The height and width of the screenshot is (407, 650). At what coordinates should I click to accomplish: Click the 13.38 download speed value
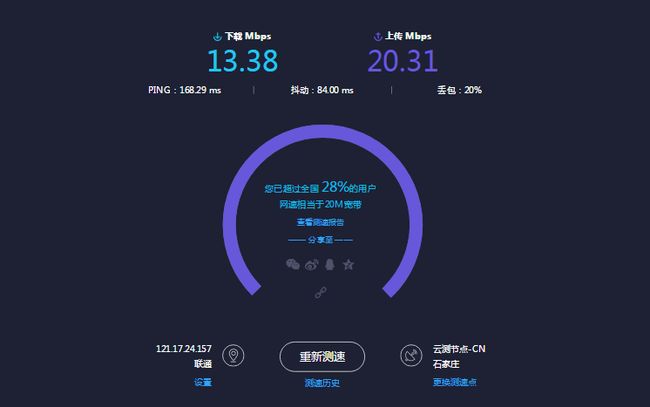click(243, 61)
